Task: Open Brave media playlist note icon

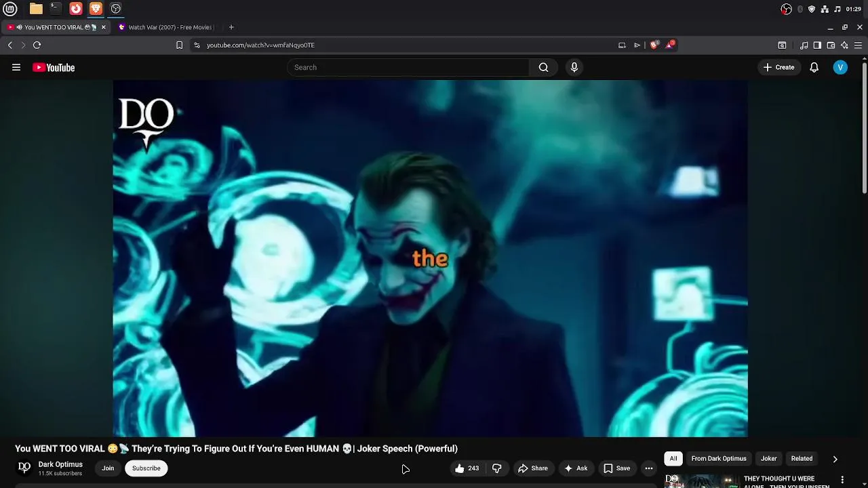Action: click(804, 45)
